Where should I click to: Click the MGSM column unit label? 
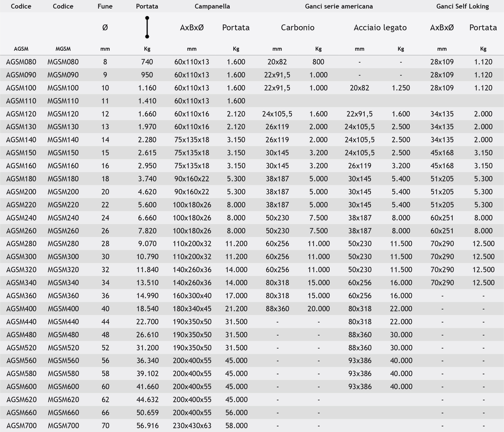pyautogui.click(x=63, y=49)
